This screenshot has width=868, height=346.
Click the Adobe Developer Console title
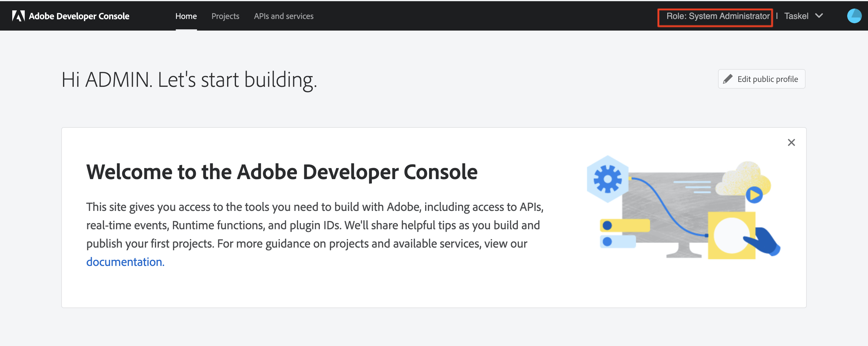point(79,16)
